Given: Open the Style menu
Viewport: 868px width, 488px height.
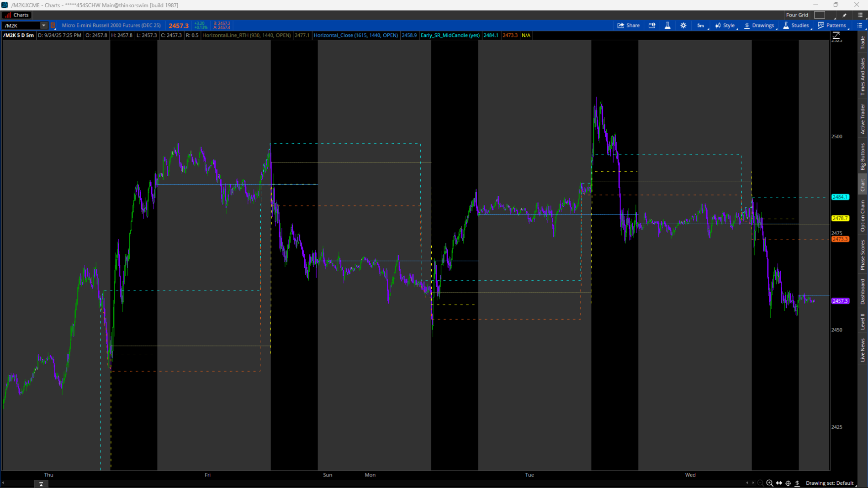Looking at the screenshot, I should pyautogui.click(x=725, y=26).
